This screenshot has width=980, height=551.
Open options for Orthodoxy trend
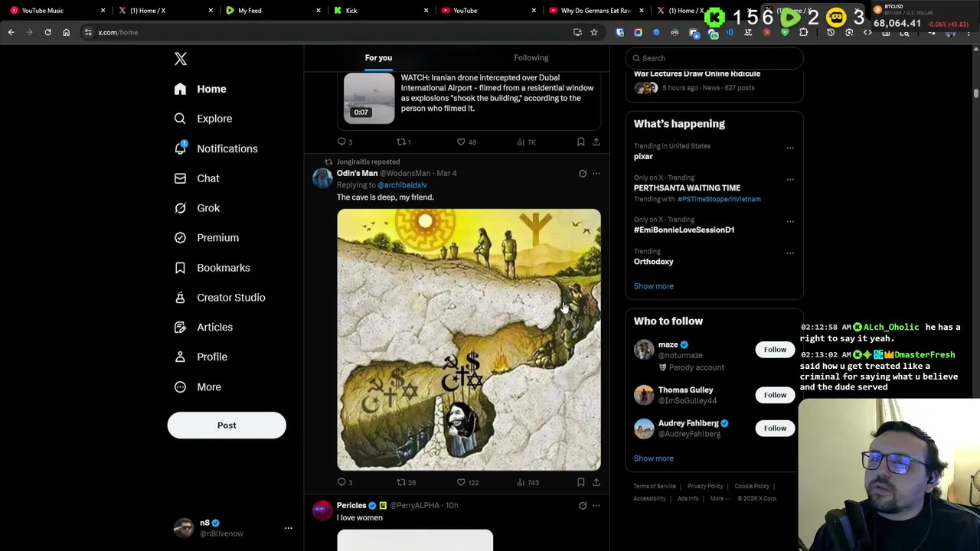click(x=790, y=253)
